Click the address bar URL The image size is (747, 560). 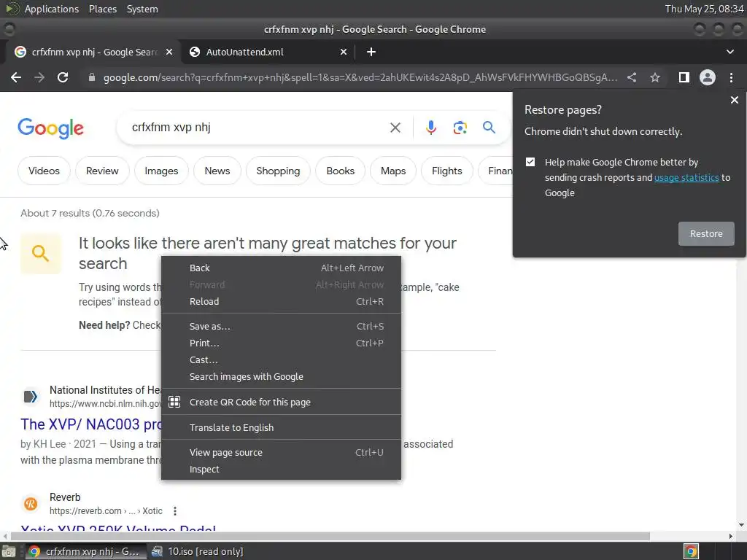(360, 77)
